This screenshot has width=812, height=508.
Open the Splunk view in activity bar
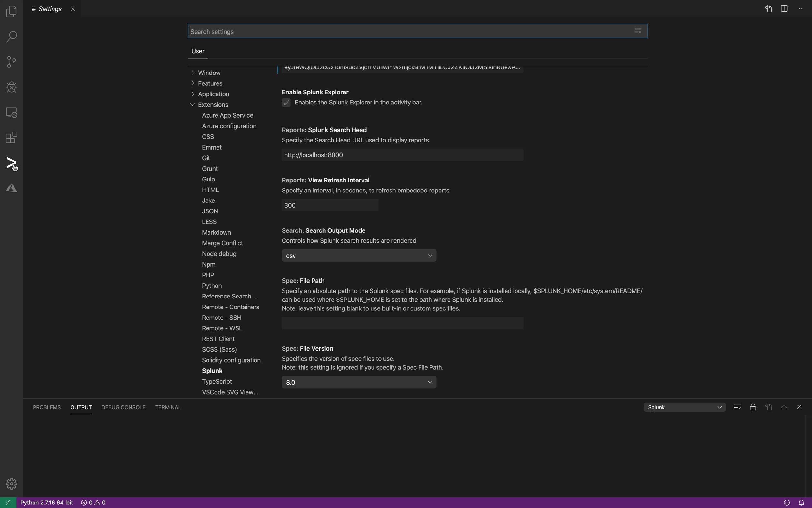pyautogui.click(x=11, y=163)
